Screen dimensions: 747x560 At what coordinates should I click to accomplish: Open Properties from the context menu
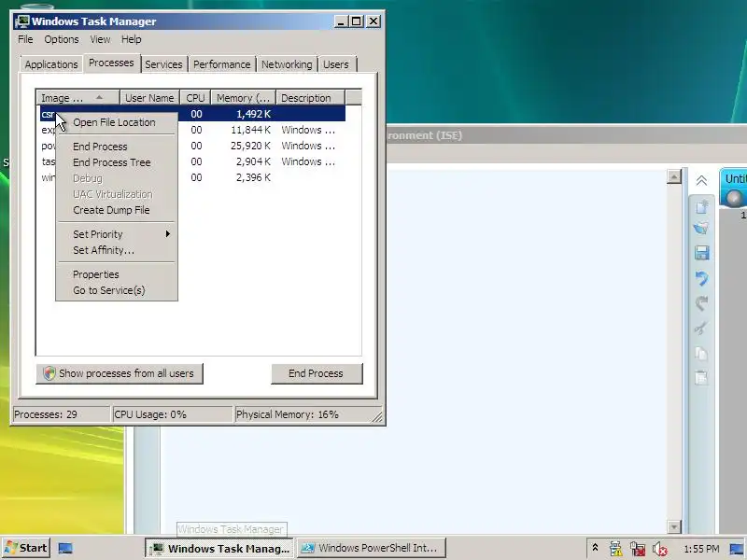click(x=96, y=274)
